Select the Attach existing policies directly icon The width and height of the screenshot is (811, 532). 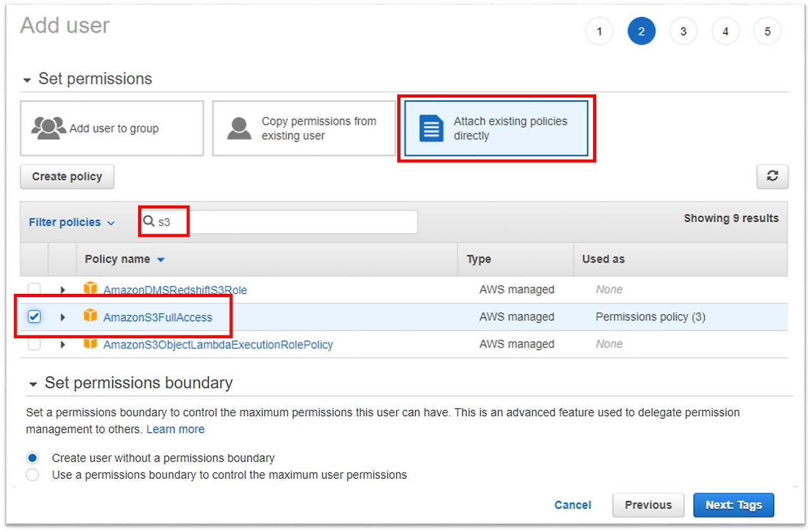pos(431,128)
